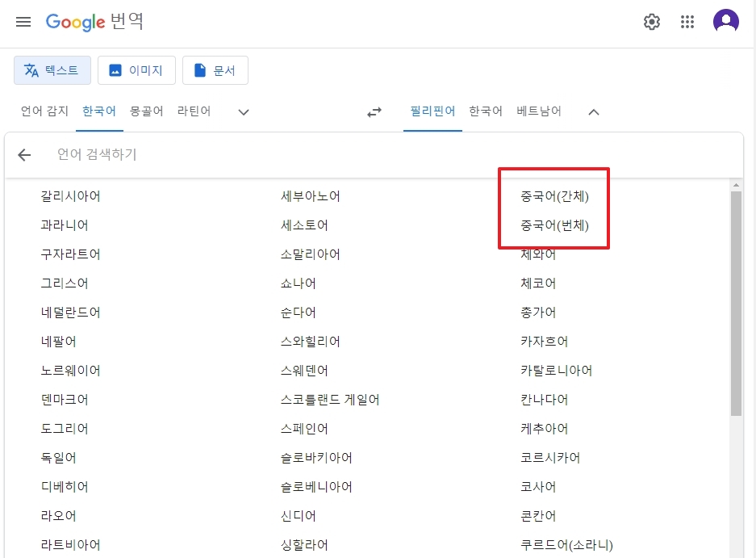Select 칸나다어 from the list
Image resolution: width=756 pixels, height=558 pixels.
coord(545,400)
